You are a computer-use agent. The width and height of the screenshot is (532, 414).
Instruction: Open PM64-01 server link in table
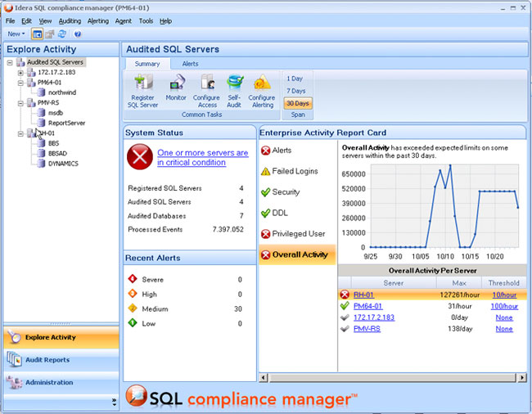[367, 306]
